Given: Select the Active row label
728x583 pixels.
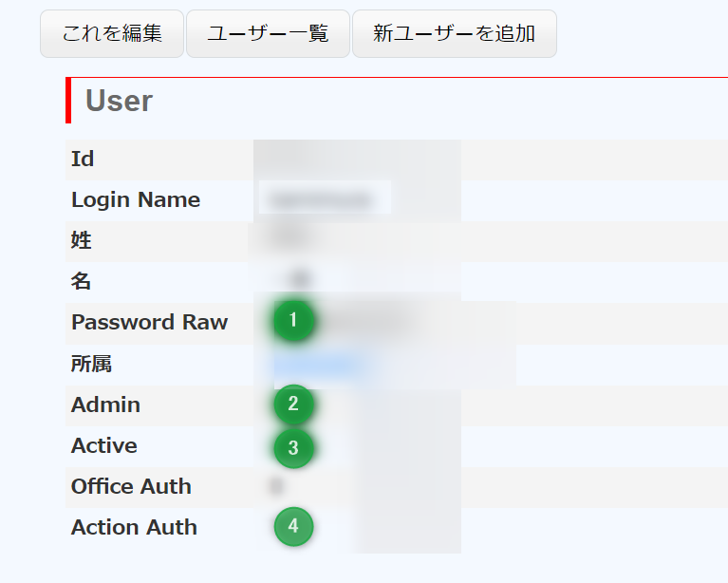Looking at the screenshot, I should [x=103, y=445].
